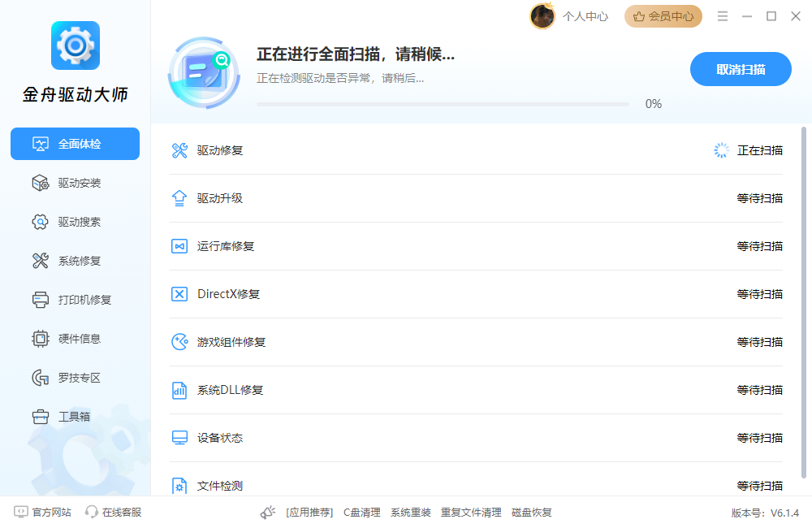
Task: Open 会员中心 membership page
Action: pyautogui.click(x=663, y=15)
